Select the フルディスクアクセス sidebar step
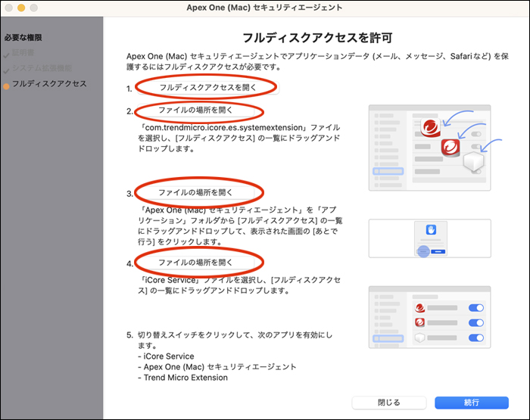 48,83
